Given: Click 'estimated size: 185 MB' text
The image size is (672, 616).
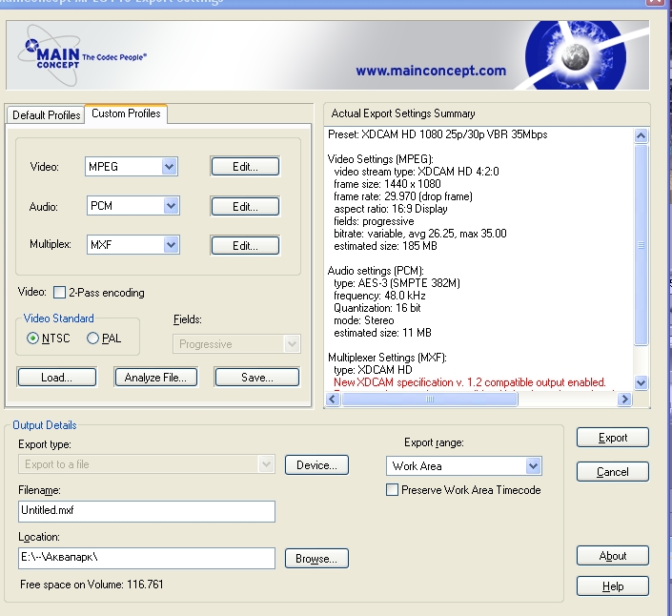Looking at the screenshot, I should (385, 246).
